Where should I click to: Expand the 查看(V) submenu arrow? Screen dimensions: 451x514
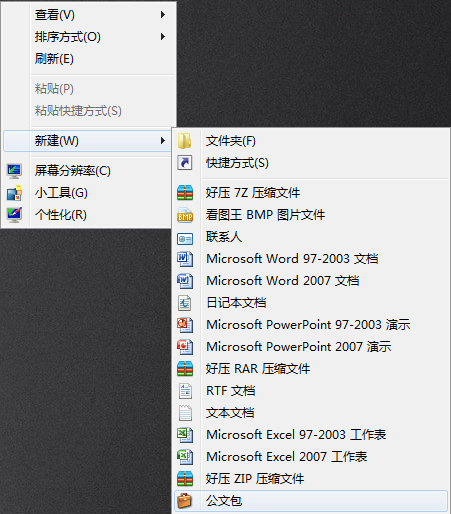coord(163,15)
